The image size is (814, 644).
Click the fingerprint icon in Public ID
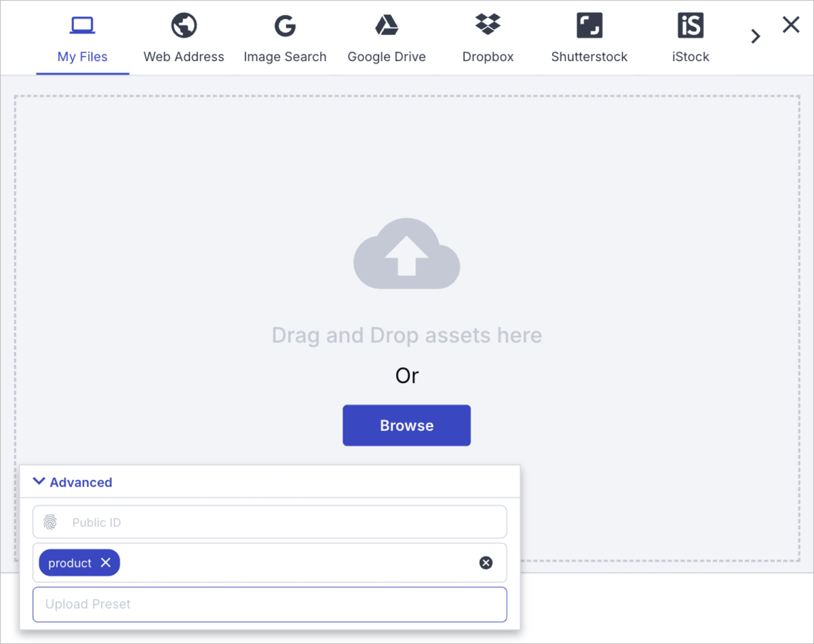(50, 522)
